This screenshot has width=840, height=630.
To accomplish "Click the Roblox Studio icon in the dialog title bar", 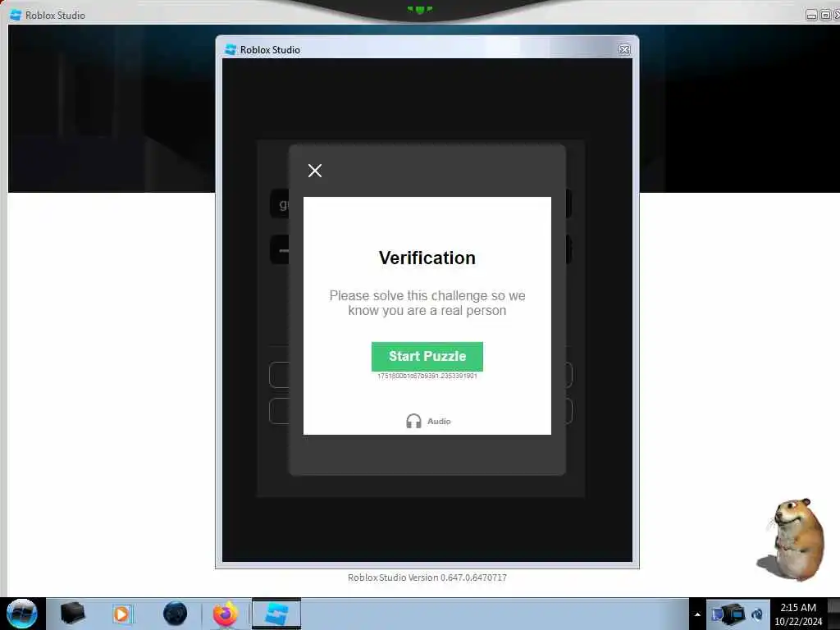I will 231,49.
